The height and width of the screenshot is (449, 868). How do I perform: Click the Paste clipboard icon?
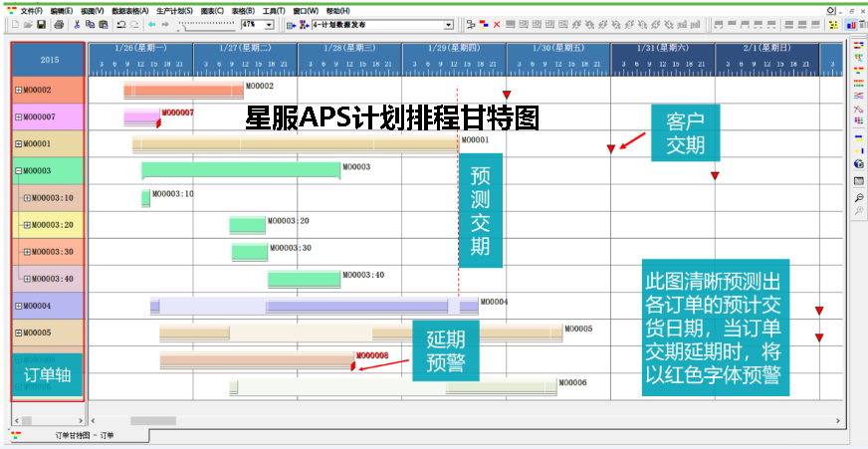coord(103,24)
